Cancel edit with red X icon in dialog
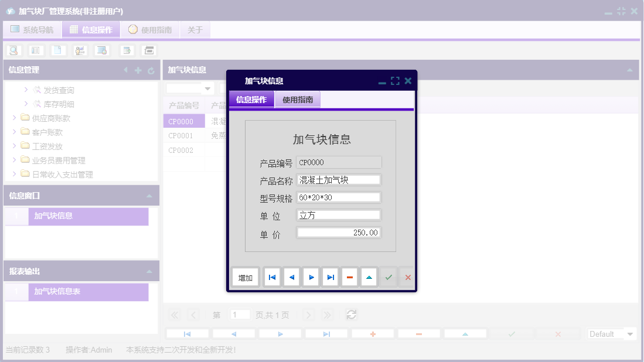This screenshot has height=362, width=644. (x=408, y=276)
